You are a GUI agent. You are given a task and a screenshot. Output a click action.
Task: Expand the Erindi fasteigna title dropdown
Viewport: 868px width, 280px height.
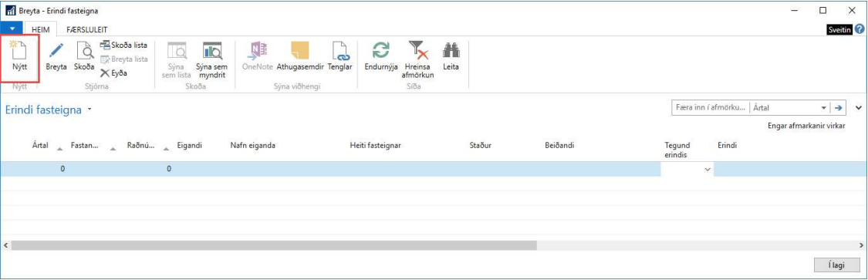(x=90, y=110)
